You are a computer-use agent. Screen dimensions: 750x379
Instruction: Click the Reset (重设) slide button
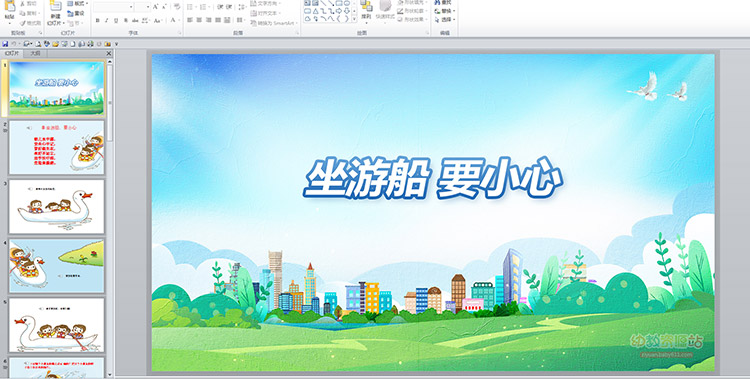point(77,13)
